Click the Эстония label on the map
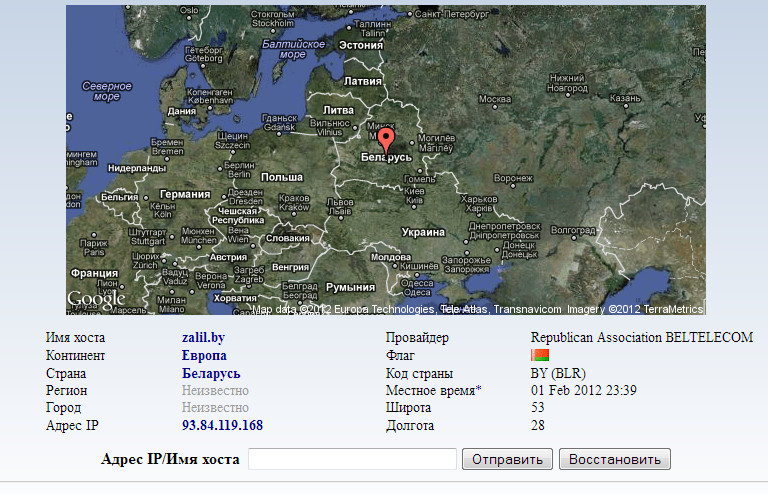Screen dimensions: 768x494 pyautogui.click(x=361, y=45)
